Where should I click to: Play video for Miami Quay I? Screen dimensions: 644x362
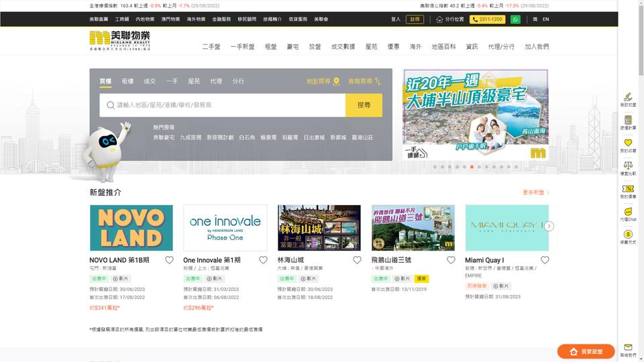click(502, 286)
